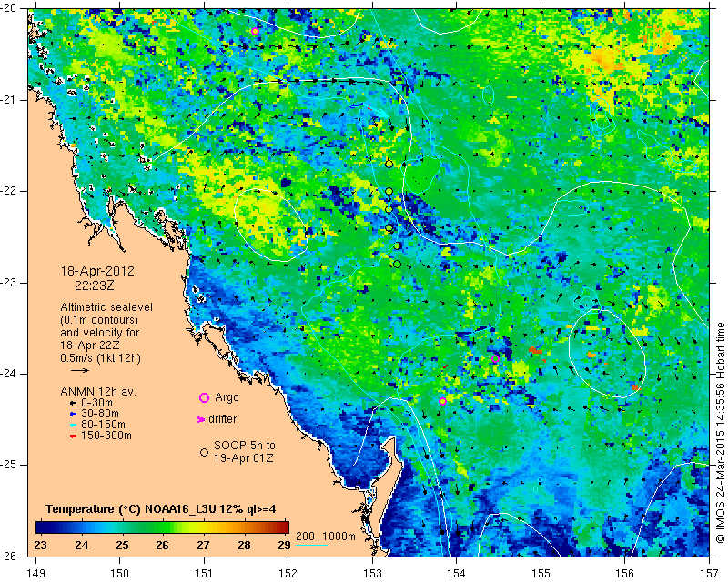Click the time label 22:23Z
728x582 pixels.
(95, 286)
